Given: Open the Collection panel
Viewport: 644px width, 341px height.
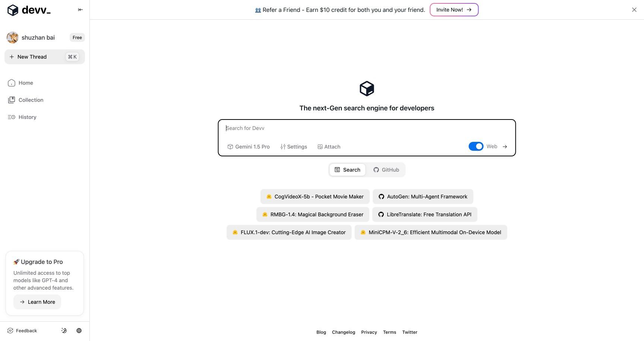Looking at the screenshot, I should [x=31, y=100].
